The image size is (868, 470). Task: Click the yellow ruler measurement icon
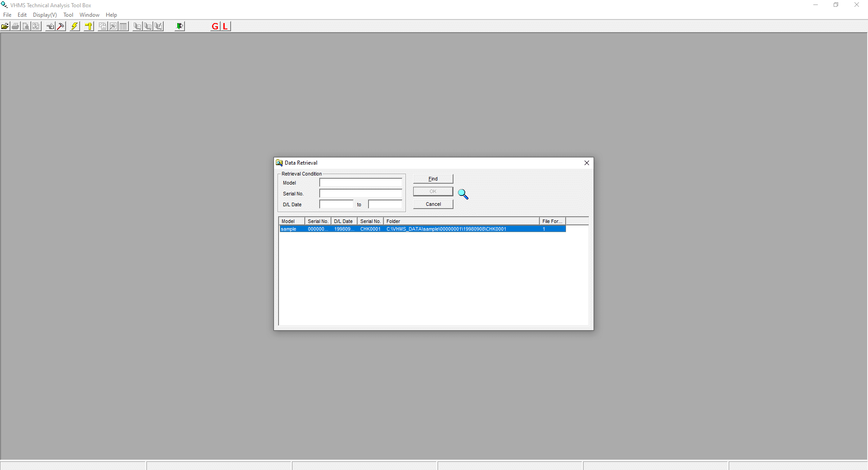[x=89, y=26]
